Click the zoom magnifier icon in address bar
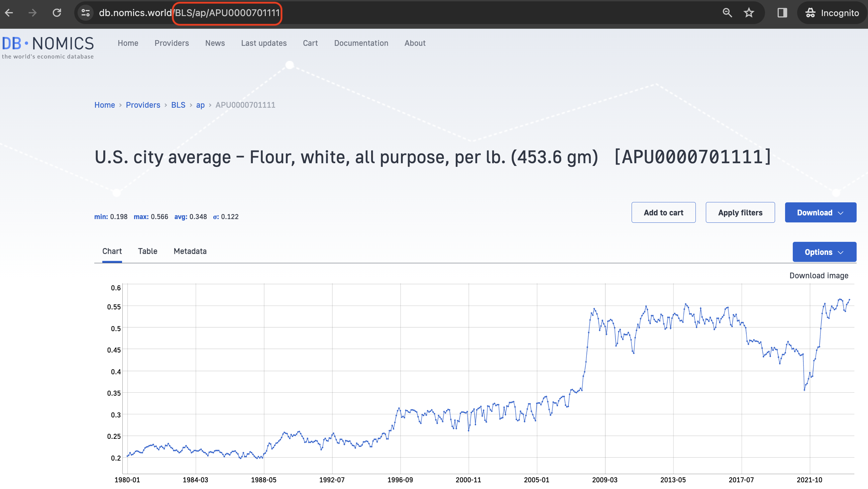Viewport: 868px width, 489px height. point(727,13)
